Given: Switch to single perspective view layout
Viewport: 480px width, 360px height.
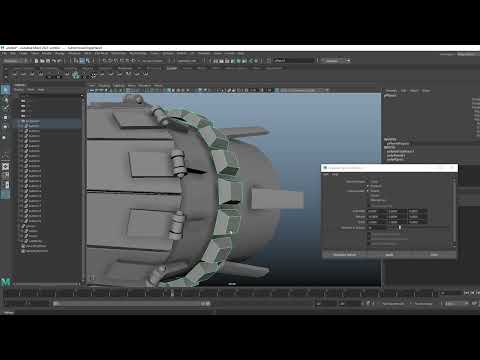Looking at the screenshot, I should pos(5,166).
